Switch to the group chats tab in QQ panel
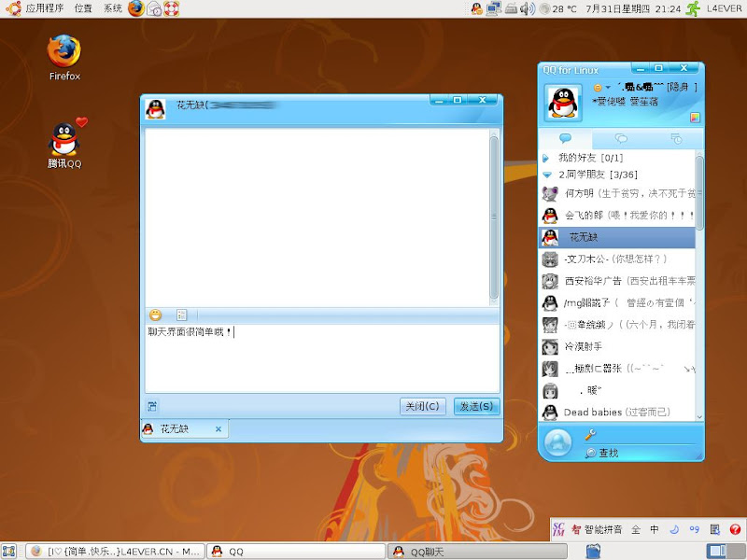Viewport: 747px width, 560px height. 621,138
